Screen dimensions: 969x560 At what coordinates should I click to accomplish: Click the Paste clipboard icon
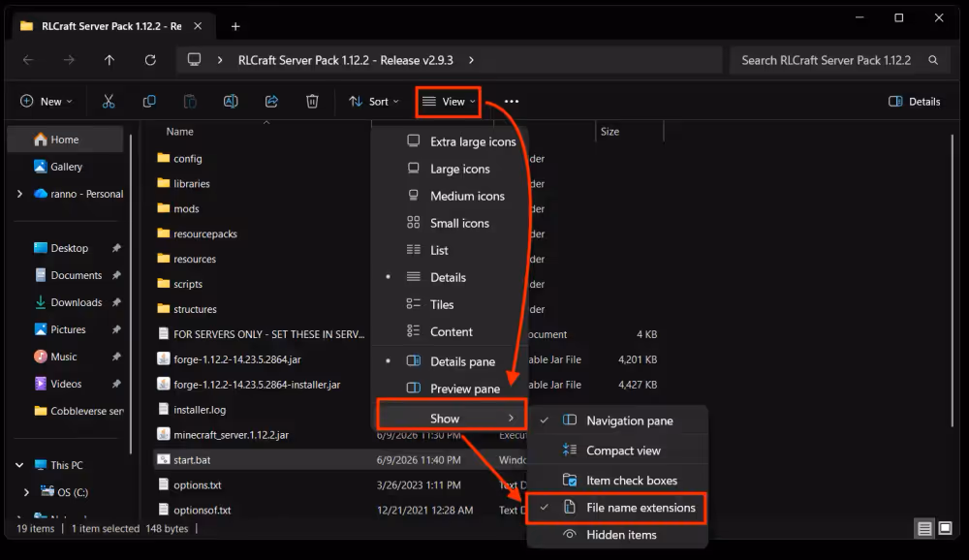(190, 102)
